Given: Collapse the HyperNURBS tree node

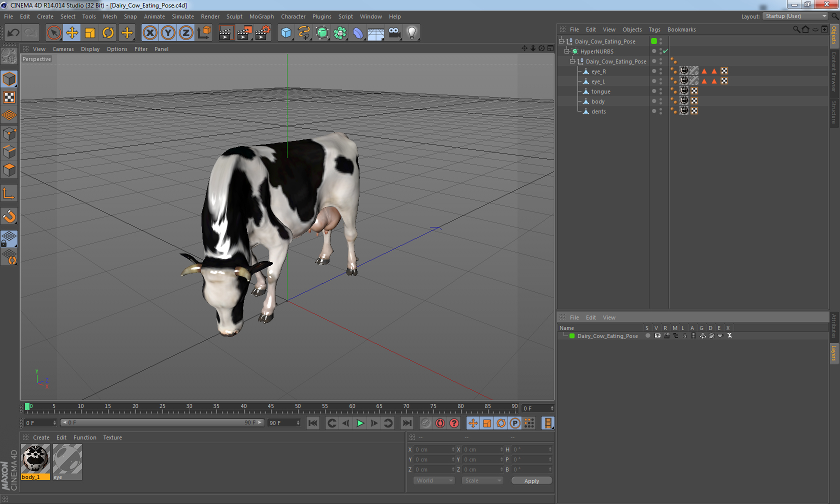Looking at the screenshot, I should click(x=567, y=51).
